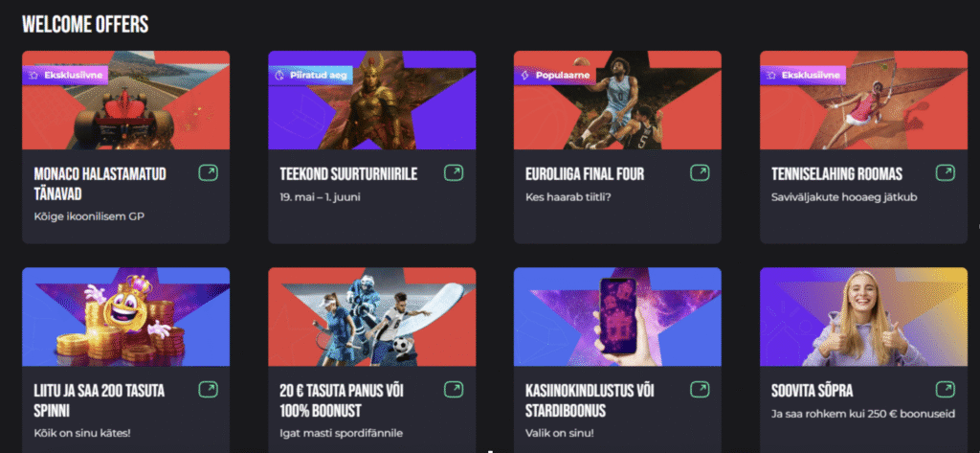Open the Liitu ja saa 200 tasuta spinni arrow icon
980x453 pixels.
pyautogui.click(x=208, y=390)
